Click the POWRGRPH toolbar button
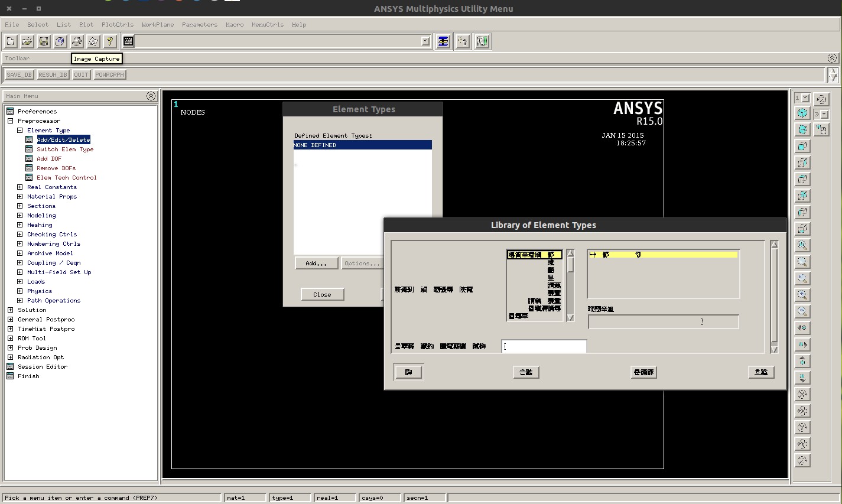This screenshot has width=842, height=504. 110,74
